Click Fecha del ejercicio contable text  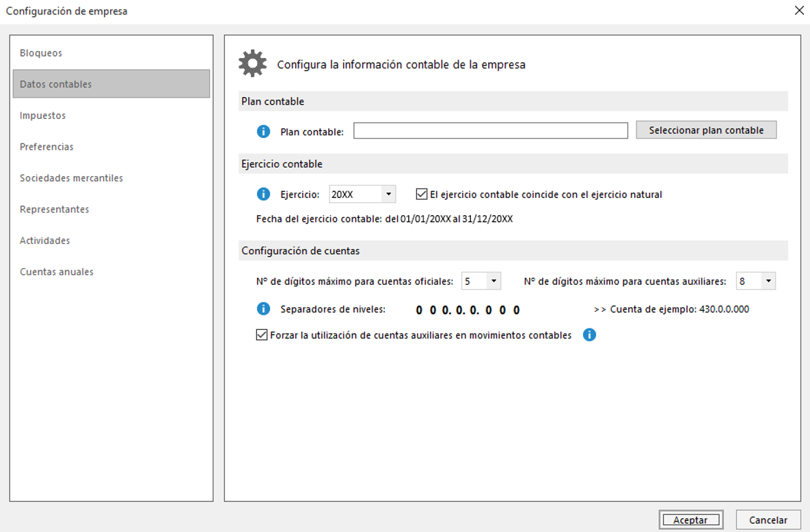[x=384, y=219]
